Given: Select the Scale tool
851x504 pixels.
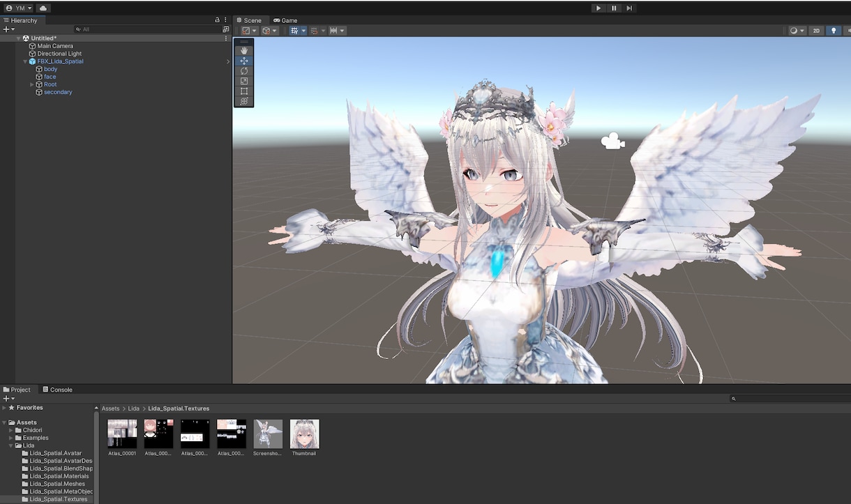Looking at the screenshot, I should point(244,81).
